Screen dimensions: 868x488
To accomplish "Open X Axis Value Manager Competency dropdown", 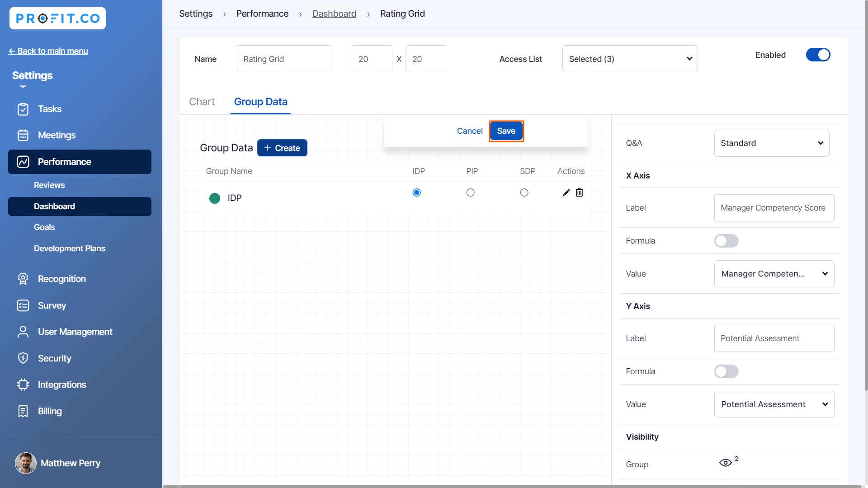I will tap(774, 274).
